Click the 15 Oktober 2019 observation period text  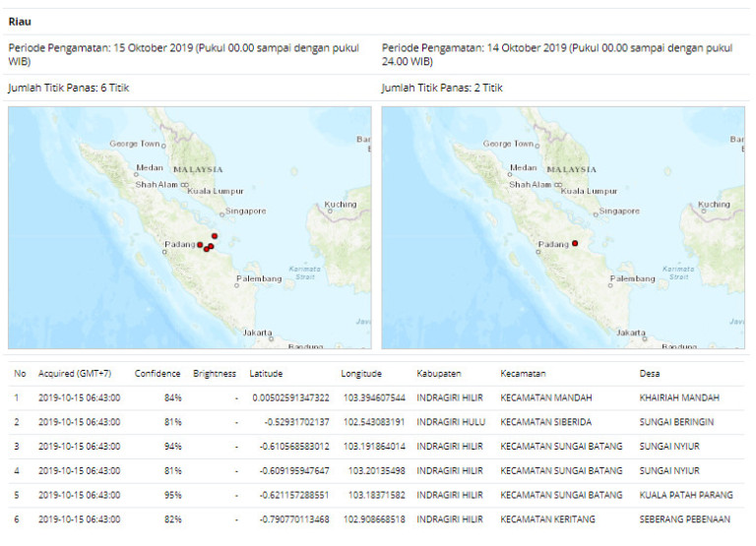click(184, 54)
